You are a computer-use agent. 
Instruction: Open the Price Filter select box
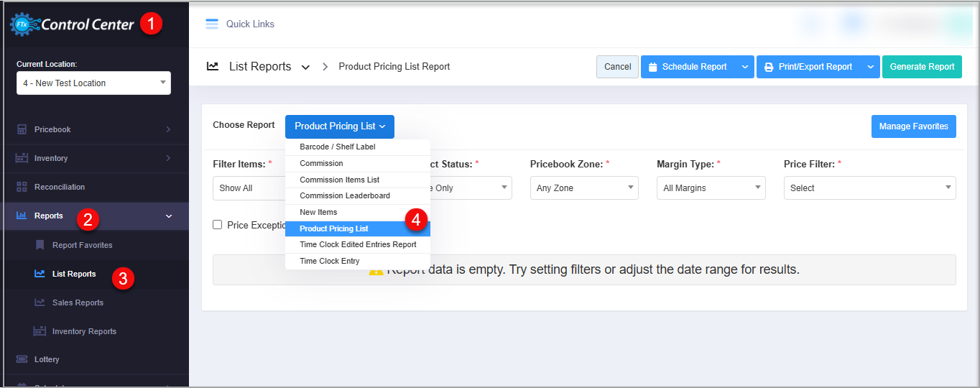point(869,188)
